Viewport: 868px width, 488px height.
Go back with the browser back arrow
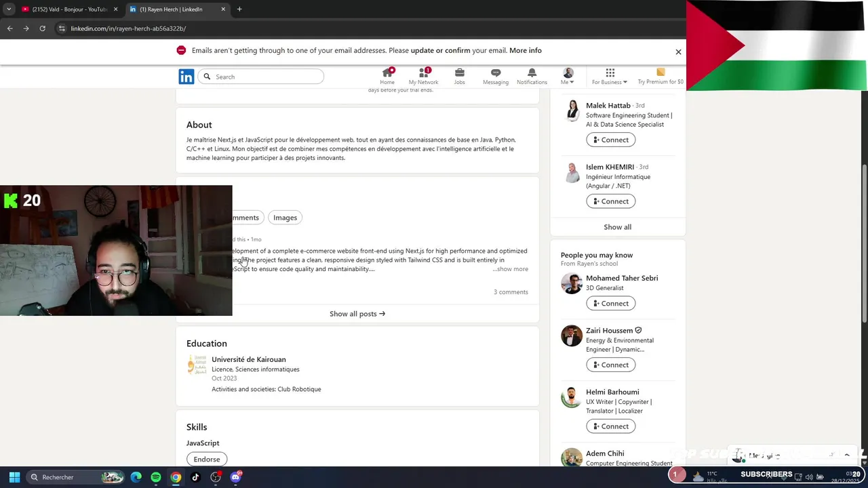[9, 28]
